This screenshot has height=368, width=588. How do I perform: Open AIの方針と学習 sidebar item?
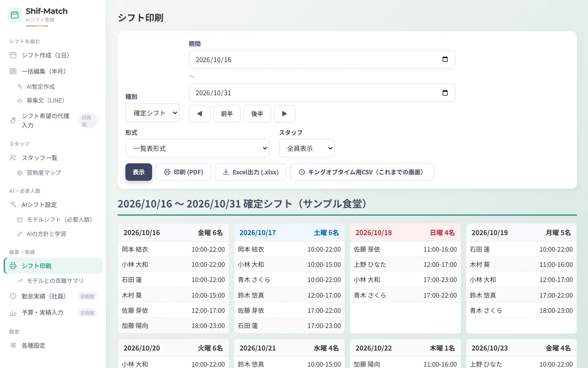click(53, 234)
